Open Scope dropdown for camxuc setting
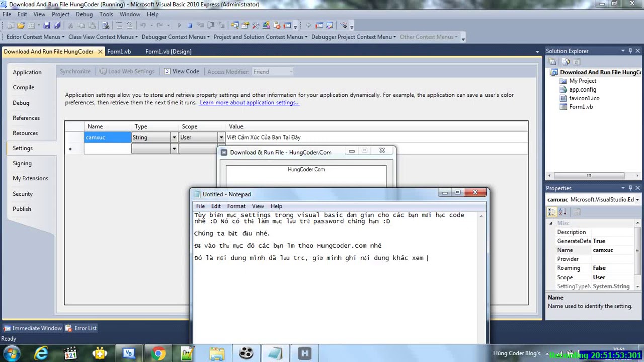The width and height of the screenshot is (644, 362). 221,137
